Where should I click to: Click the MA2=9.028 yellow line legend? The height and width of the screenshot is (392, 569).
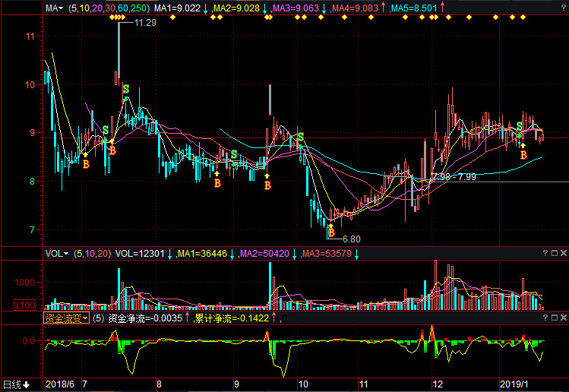tap(236, 8)
